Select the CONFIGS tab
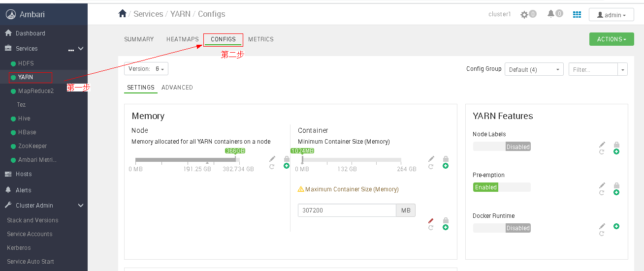 tap(223, 39)
